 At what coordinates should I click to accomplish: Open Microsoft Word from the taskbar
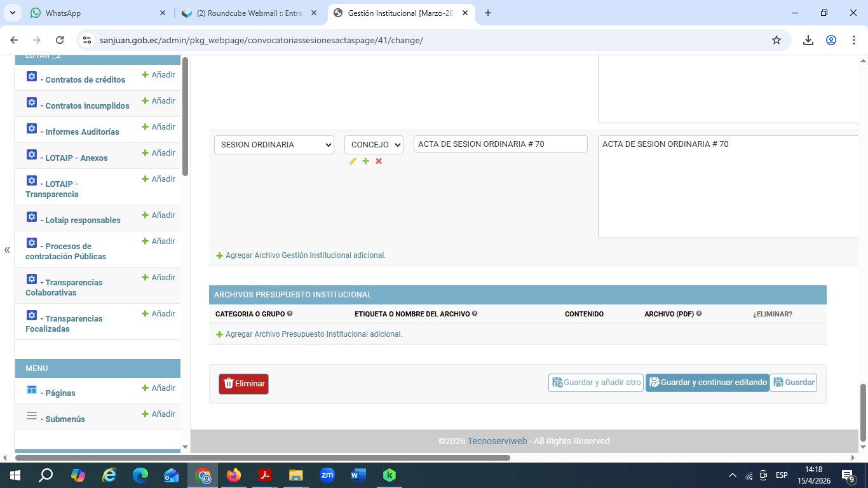pos(358,475)
